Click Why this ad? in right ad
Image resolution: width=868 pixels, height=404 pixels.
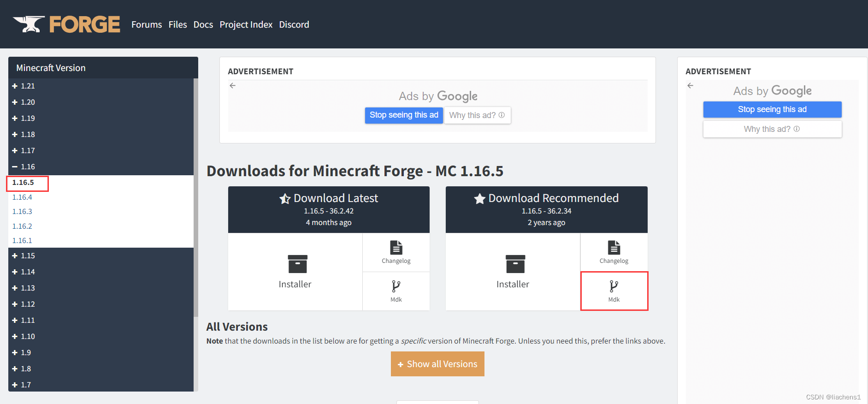coord(772,129)
